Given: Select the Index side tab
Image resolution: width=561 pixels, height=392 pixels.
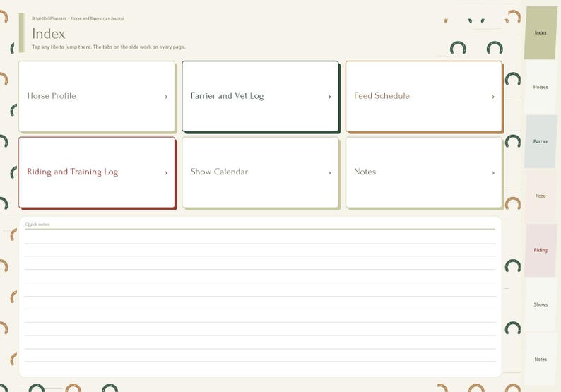Looking at the screenshot, I should [x=541, y=32].
